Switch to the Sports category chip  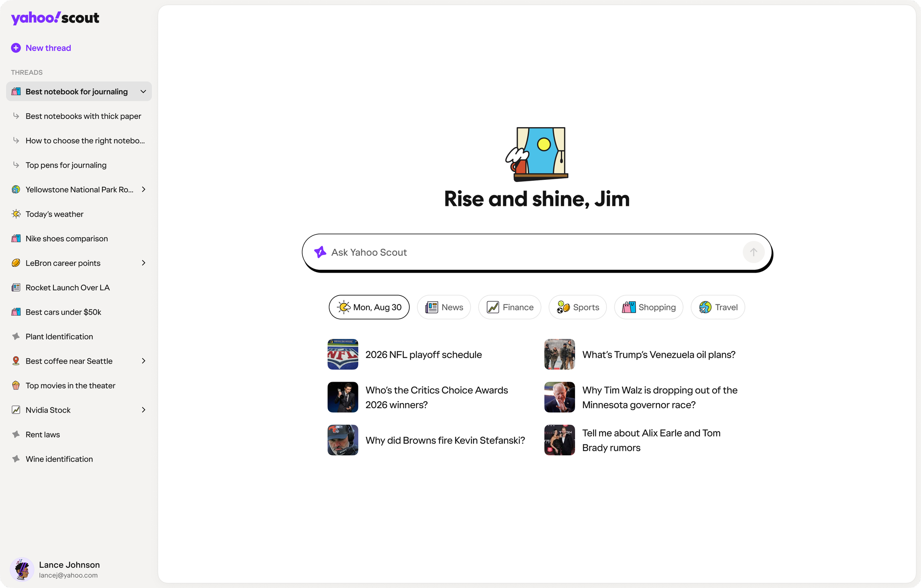click(x=577, y=307)
